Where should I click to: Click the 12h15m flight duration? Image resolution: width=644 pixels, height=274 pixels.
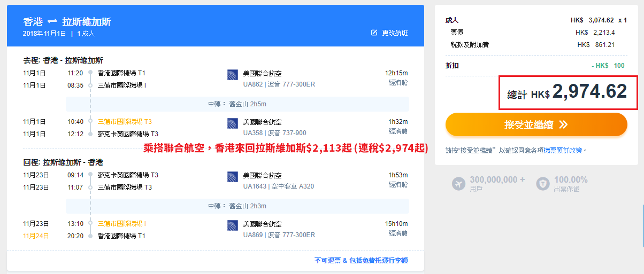(x=396, y=73)
